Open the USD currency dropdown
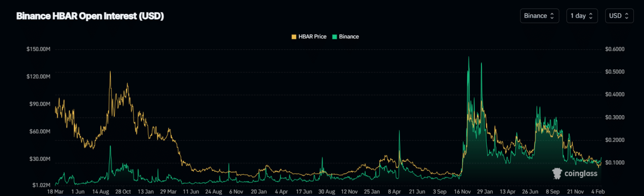Image resolution: width=644 pixels, height=196 pixels. (x=619, y=16)
